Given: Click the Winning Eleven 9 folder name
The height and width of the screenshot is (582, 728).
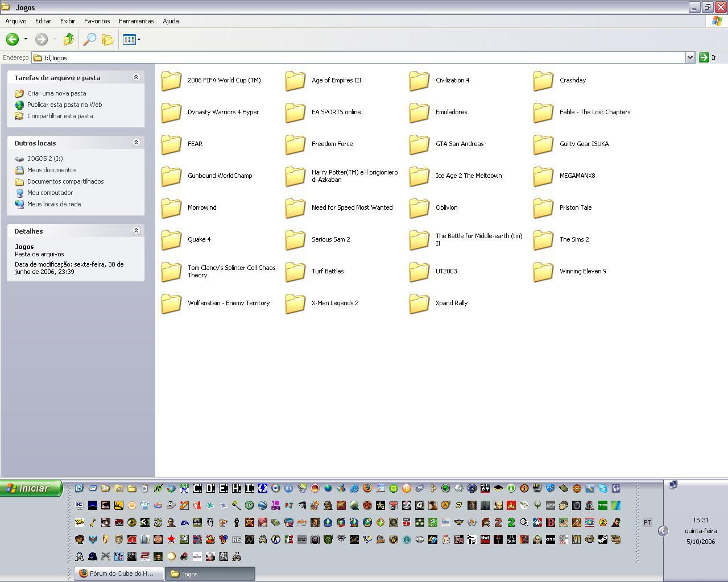Looking at the screenshot, I should click(x=583, y=271).
